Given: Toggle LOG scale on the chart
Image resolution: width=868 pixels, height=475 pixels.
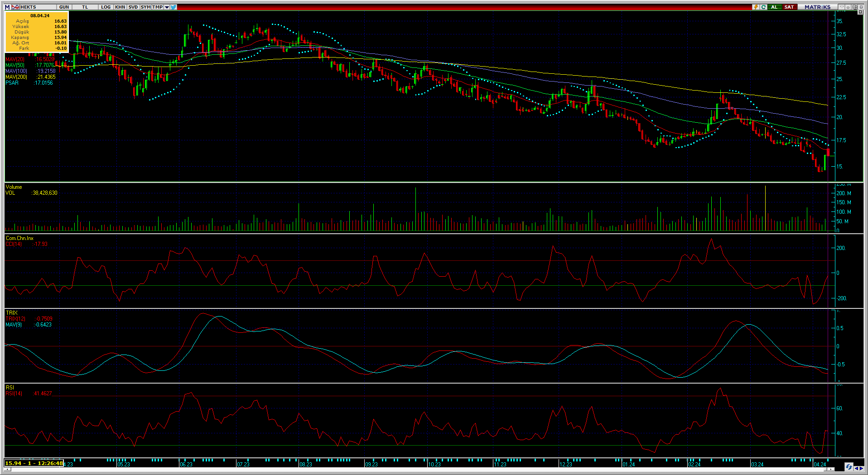Looking at the screenshot, I should (106, 7).
